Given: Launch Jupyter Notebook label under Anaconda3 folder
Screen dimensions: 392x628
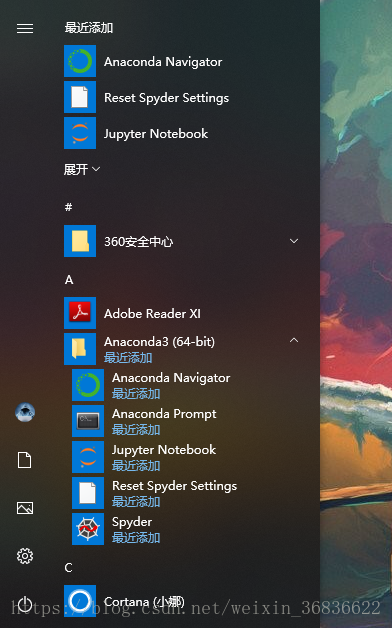Looking at the screenshot, I should coord(164,450).
